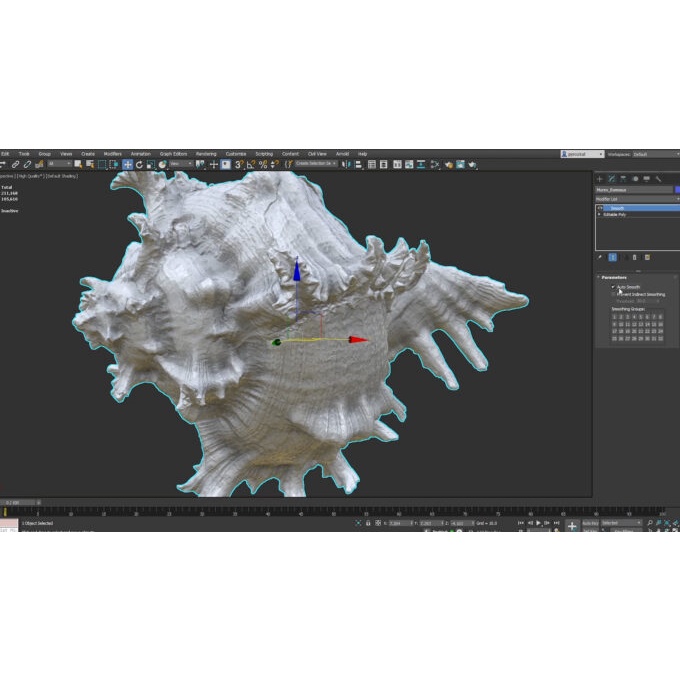Open the Create command panel tab

600,178
